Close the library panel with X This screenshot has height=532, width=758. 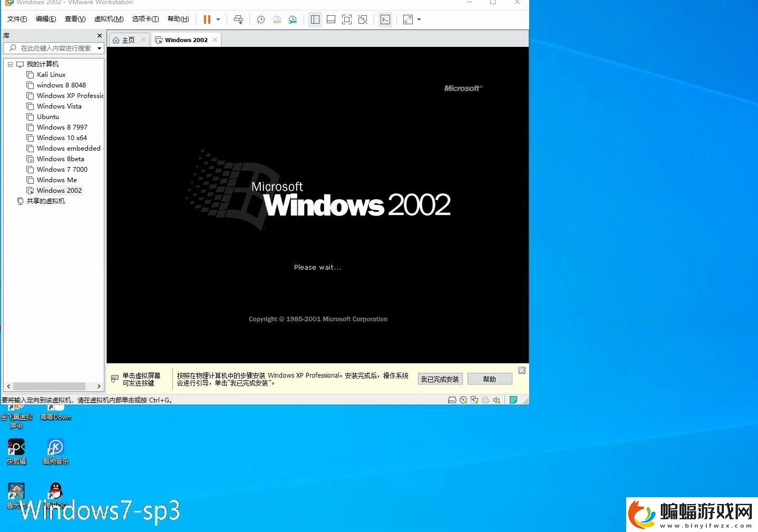coord(100,35)
